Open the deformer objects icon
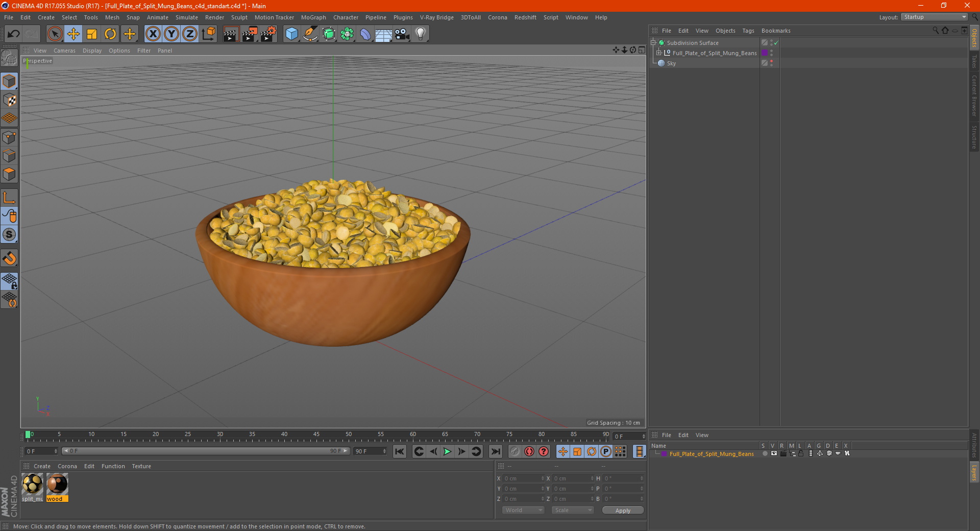 tap(365, 34)
